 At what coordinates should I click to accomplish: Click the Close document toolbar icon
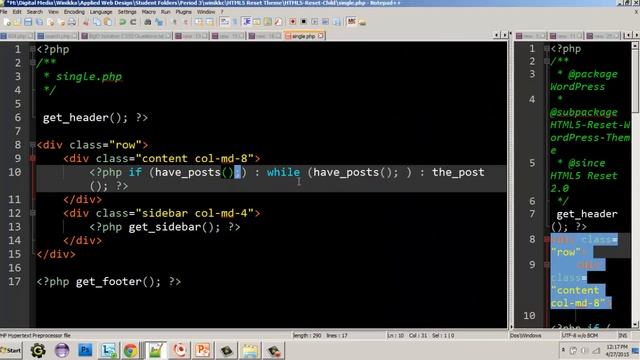pos(51,22)
